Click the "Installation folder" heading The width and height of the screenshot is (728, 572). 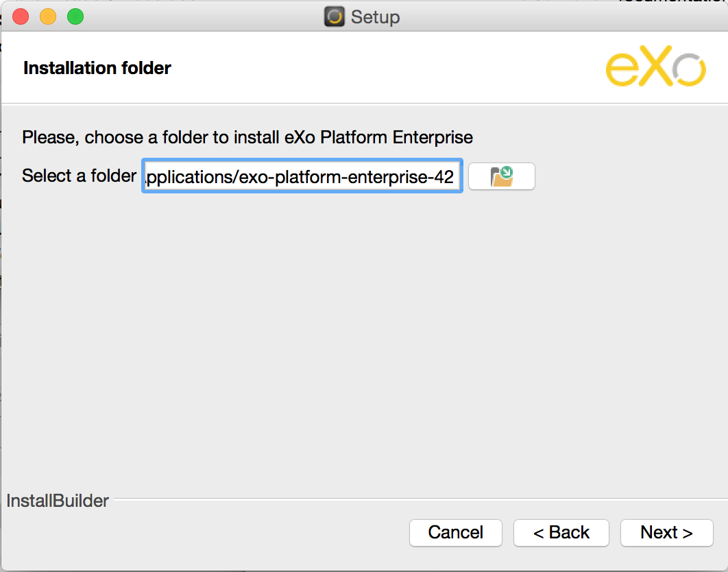pos(97,68)
